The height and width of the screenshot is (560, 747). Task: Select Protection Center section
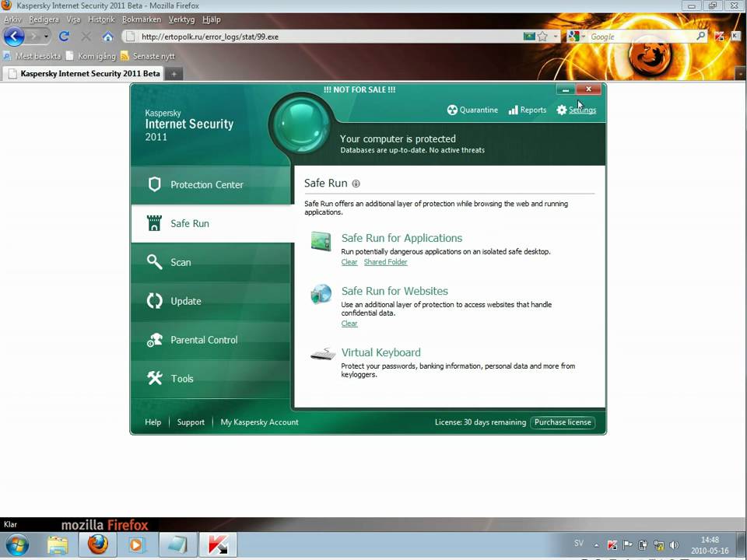(x=211, y=185)
